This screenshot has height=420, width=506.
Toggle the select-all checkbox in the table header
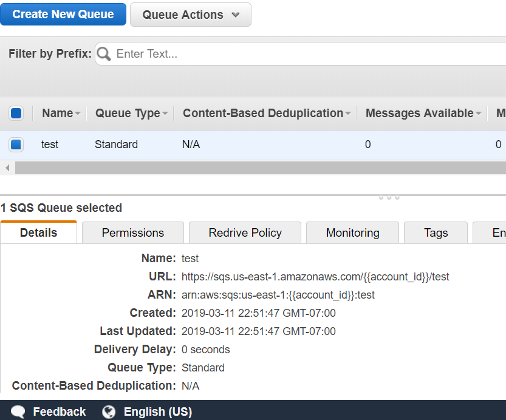click(16, 113)
